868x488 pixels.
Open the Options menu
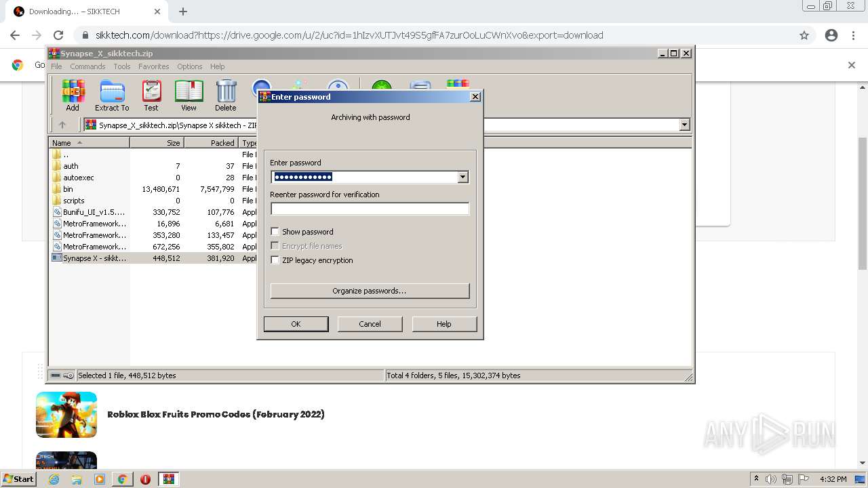[x=190, y=66]
